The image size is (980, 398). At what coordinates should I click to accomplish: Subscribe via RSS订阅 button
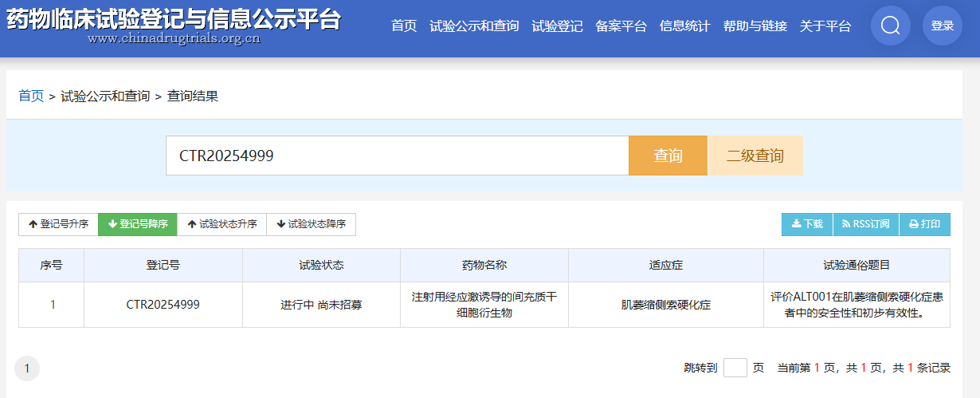click(865, 224)
